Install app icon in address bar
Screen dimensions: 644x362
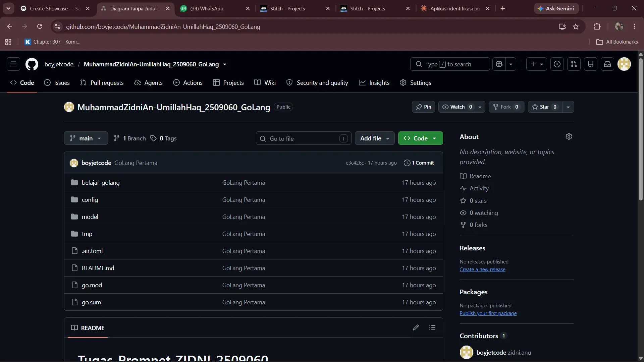562,26
